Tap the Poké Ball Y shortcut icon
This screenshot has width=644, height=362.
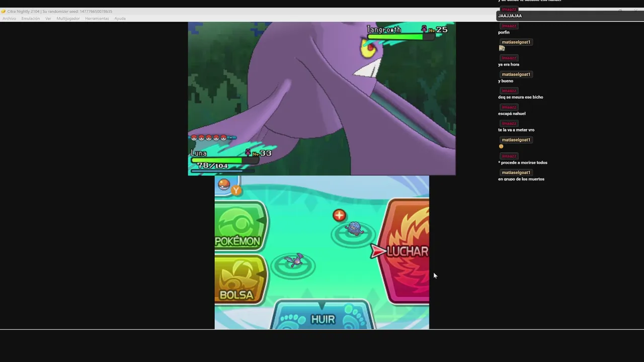[x=229, y=187]
